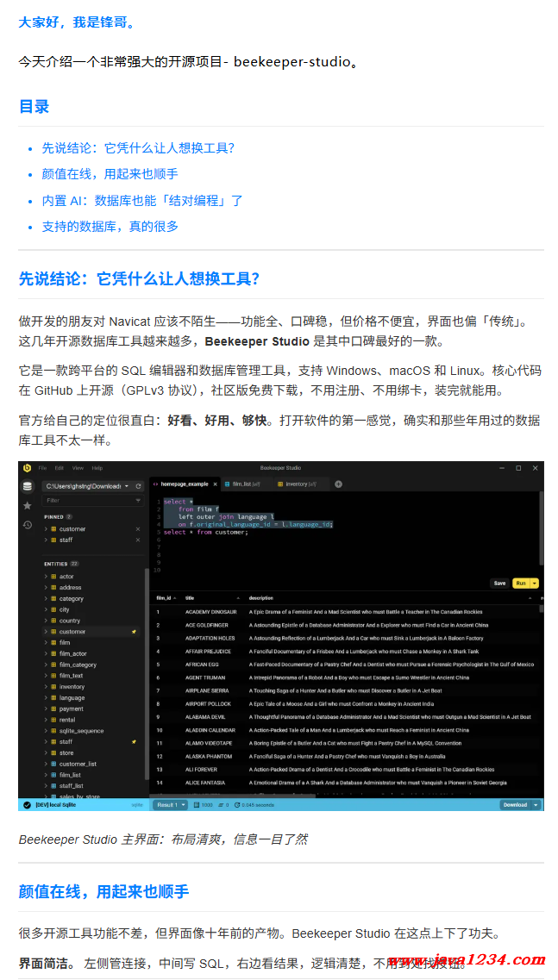Click the rental table icon
This screenshot has width=558, height=980.
(x=53, y=720)
